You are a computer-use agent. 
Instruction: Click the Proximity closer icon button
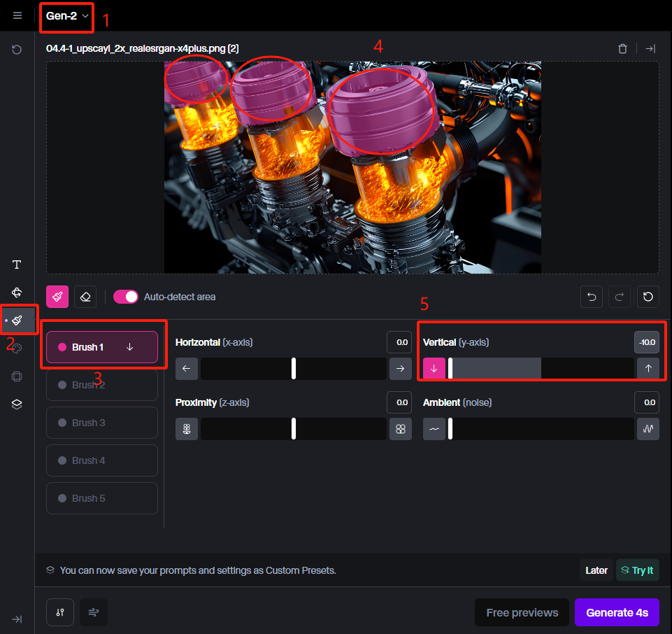click(400, 429)
